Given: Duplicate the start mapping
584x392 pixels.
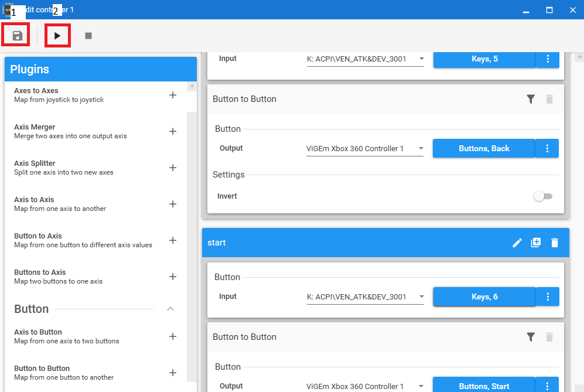Looking at the screenshot, I should point(535,243).
